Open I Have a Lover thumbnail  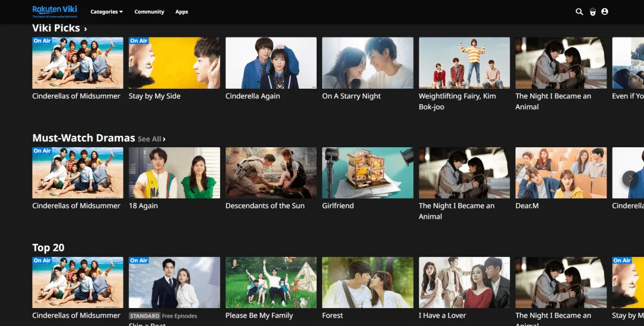pos(464,282)
